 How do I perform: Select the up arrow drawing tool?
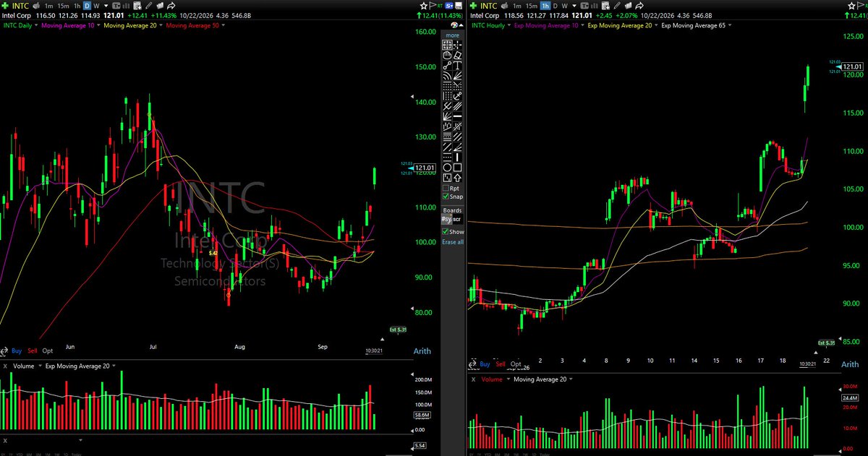click(458, 176)
